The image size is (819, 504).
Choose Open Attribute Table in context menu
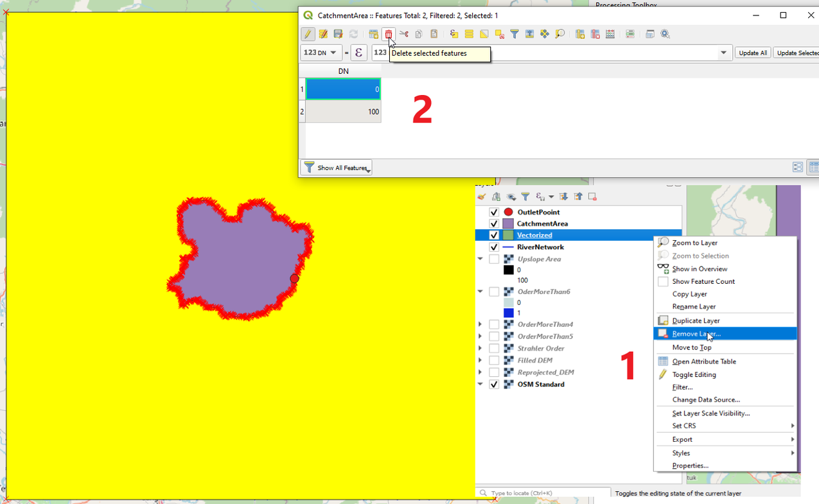pos(704,361)
